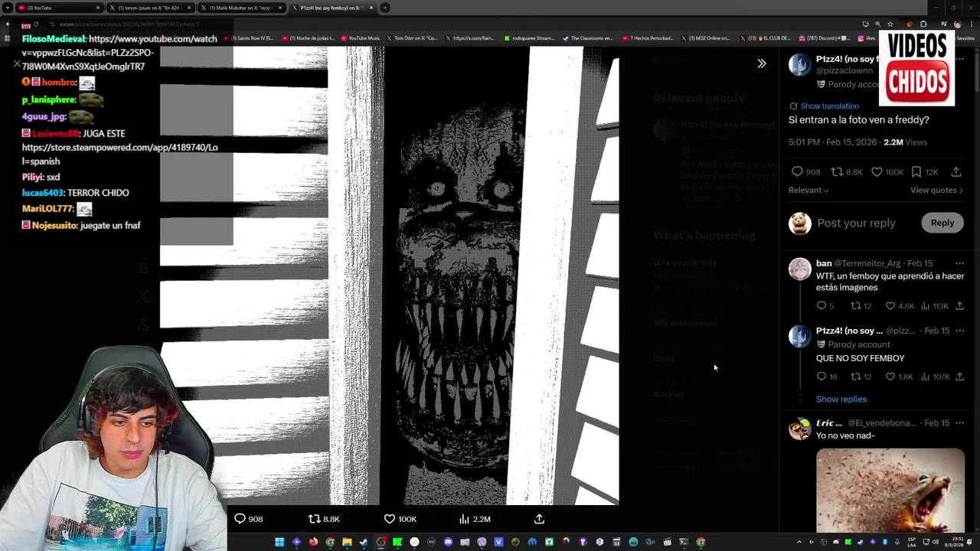This screenshot has height=551, width=980.
Task: Open more options on QUE NO SOY FEMBOY reply
Action: [959, 331]
